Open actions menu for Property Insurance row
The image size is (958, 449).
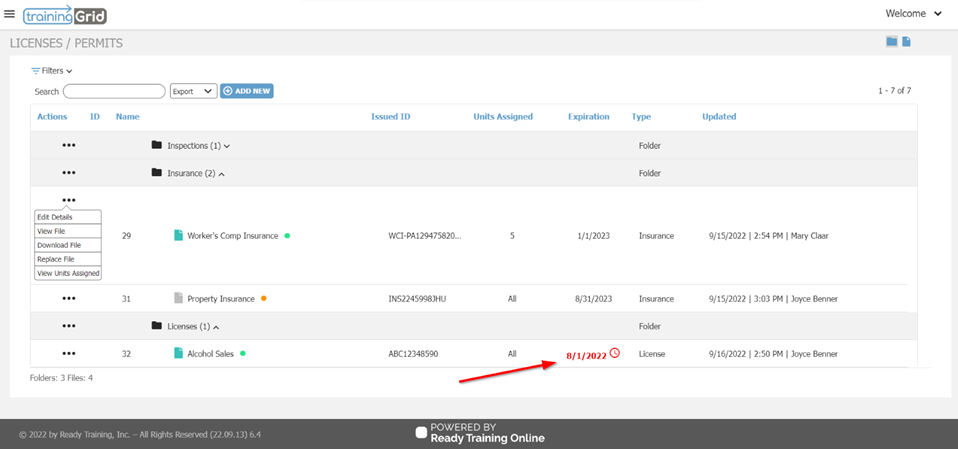coord(68,298)
